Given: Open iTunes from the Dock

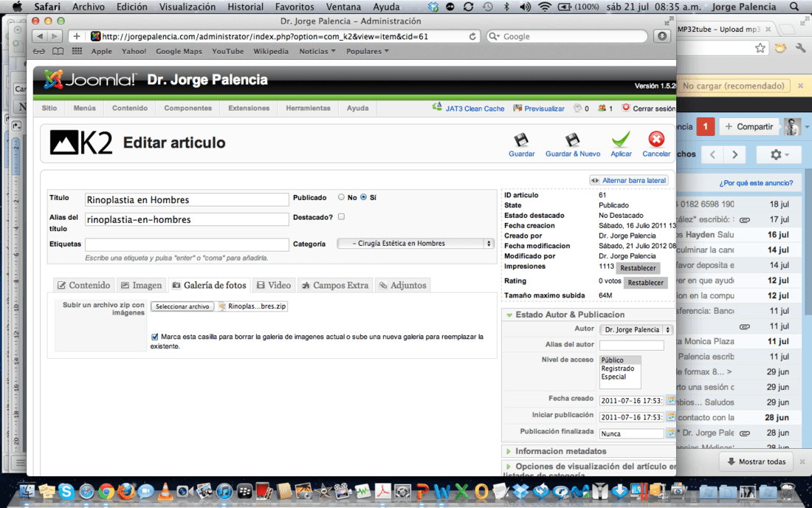Looking at the screenshot, I should (x=224, y=491).
